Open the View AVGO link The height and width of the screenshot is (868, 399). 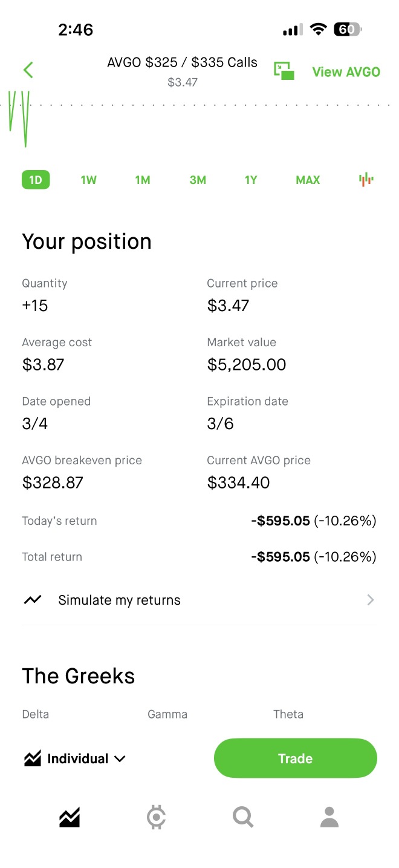[346, 72]
